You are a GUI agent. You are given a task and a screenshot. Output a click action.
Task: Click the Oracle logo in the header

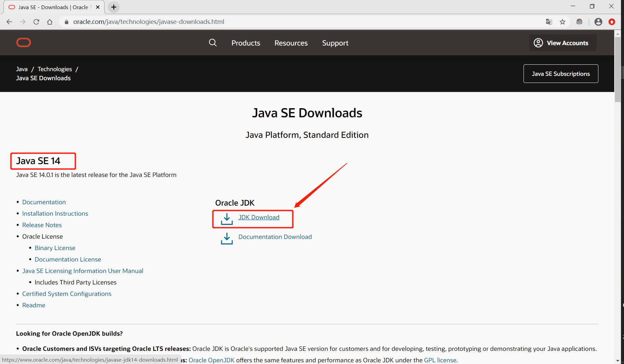click(x=23, y=42)
